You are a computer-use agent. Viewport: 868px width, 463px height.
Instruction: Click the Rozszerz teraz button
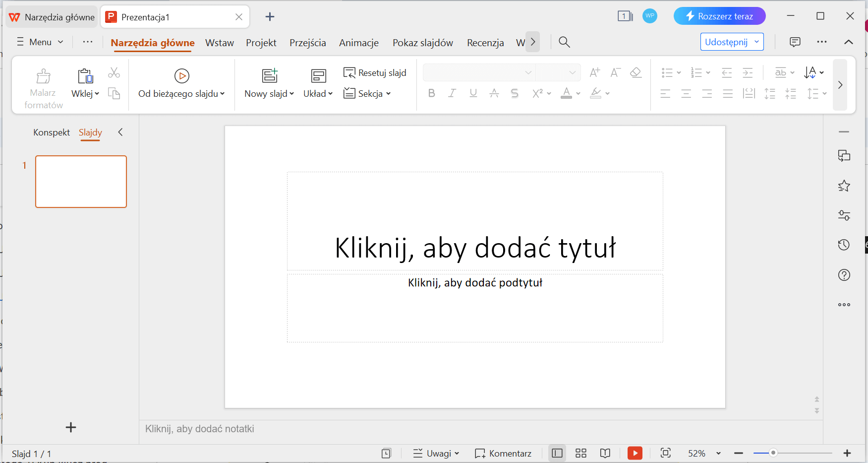tap(719, 16)
